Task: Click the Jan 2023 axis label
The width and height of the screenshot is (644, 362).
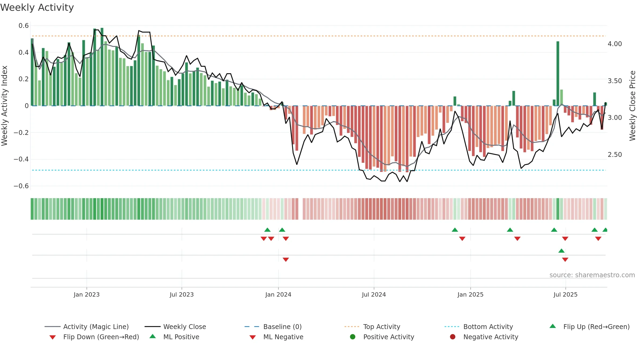Action: tap(87, 294)
